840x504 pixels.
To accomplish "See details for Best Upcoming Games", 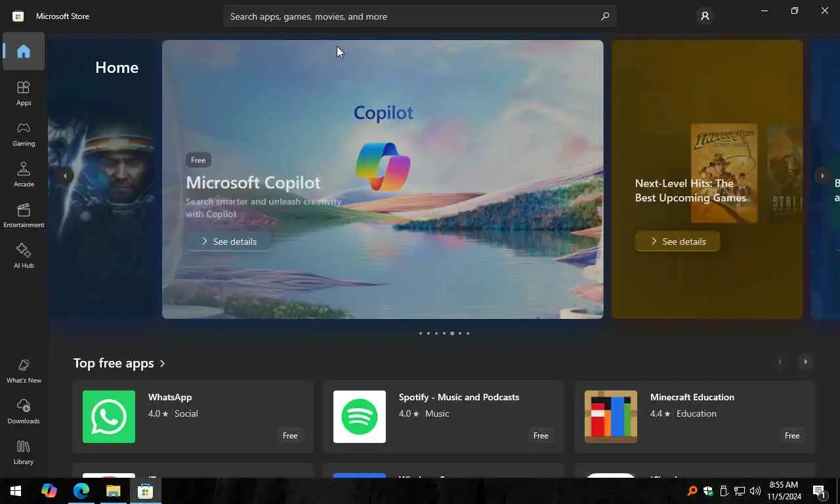I will pos(677,241).
